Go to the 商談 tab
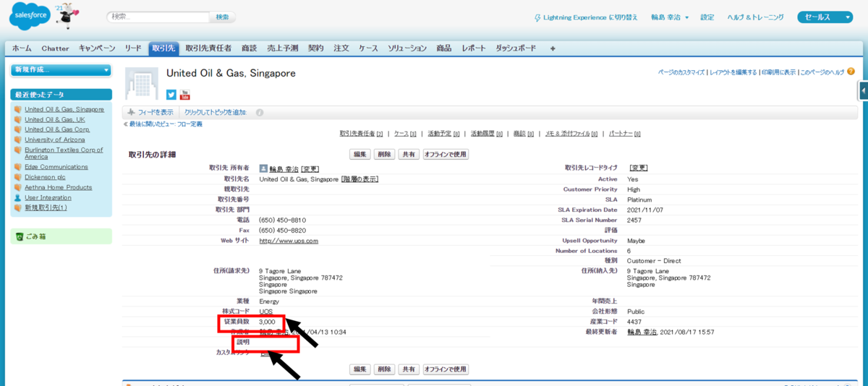This screenshot has width=868, height=386. coord(250,48)
